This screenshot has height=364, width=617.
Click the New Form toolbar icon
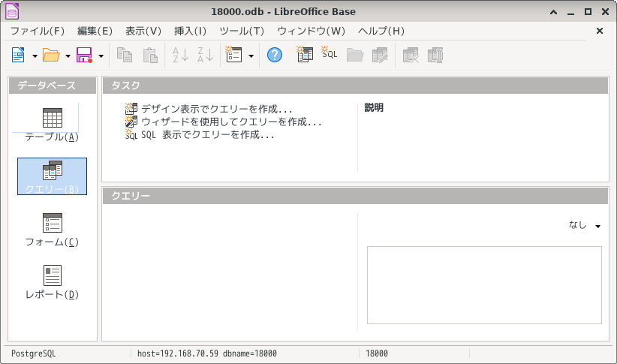pos(233,55)
